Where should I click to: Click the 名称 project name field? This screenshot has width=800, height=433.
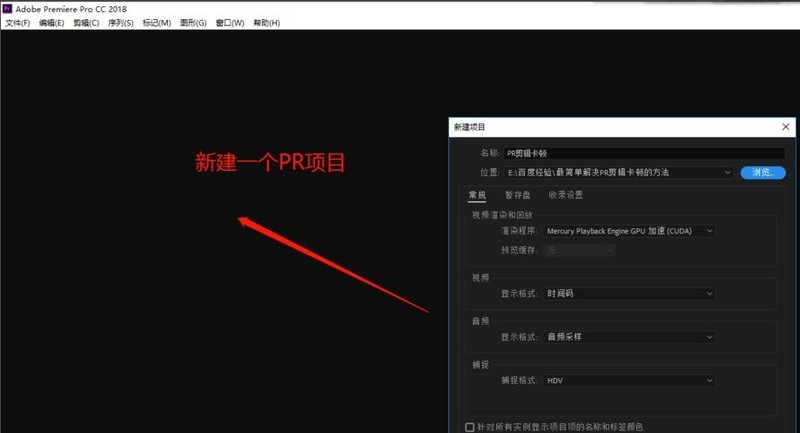point(644,153)
